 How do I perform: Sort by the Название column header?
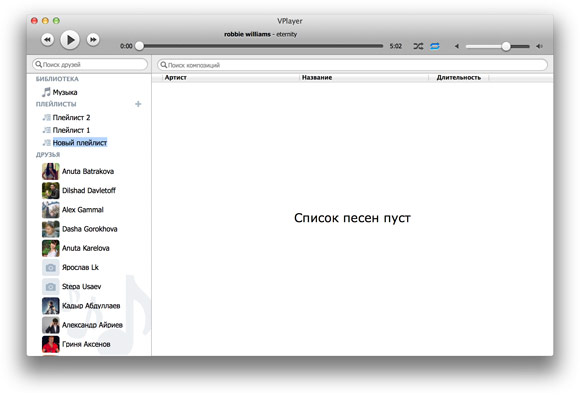click(317, 77)
